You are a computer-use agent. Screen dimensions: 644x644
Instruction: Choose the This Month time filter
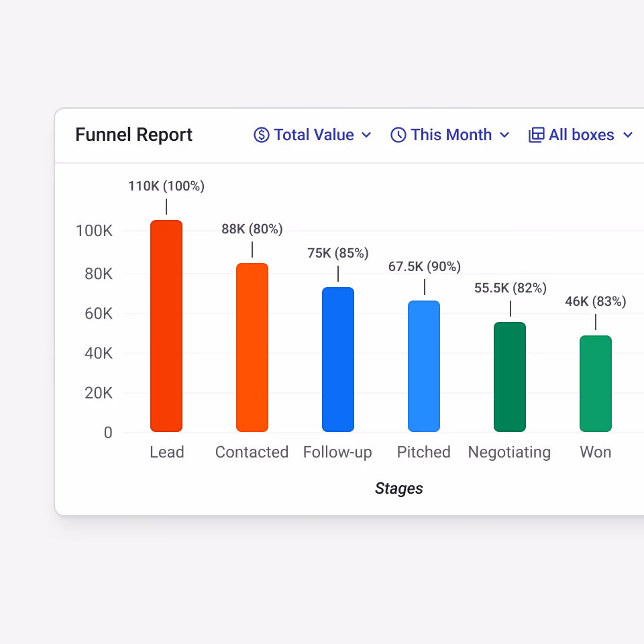coord(451,135)
